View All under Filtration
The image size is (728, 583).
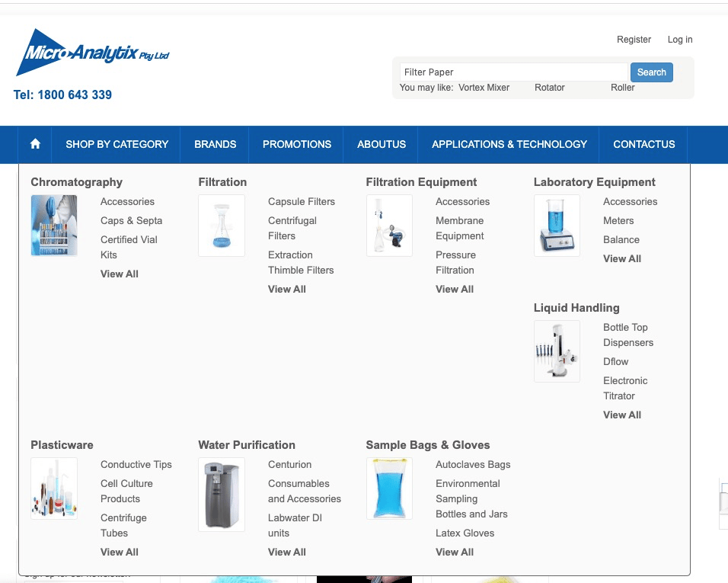click(x=287, y=290)
